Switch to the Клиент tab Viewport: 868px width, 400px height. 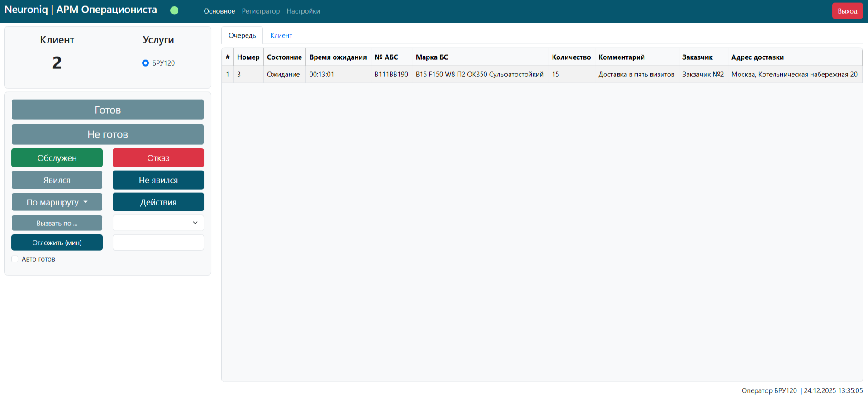click(281, 35)
